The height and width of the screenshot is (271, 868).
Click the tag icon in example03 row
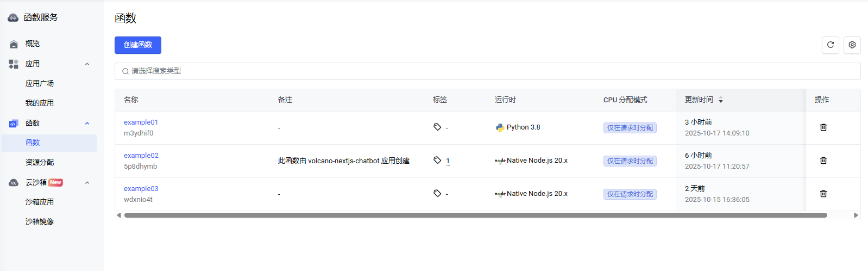click(x=437, y=193)
